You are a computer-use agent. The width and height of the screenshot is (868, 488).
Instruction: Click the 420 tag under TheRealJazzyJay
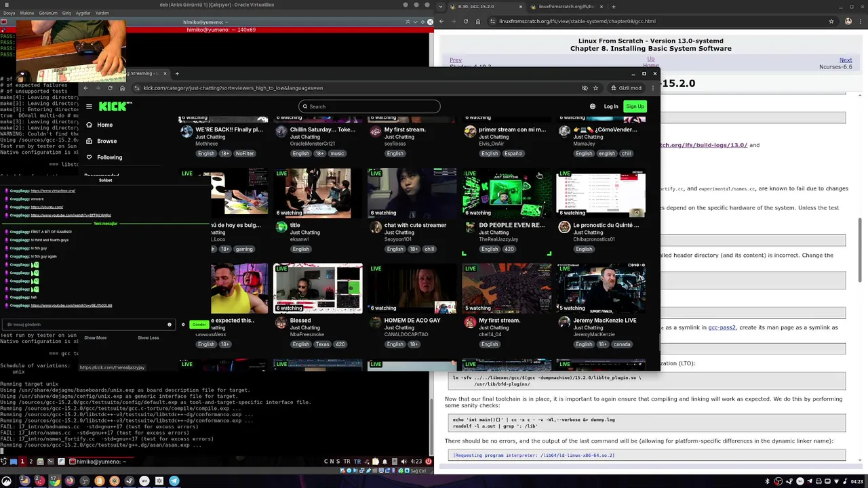(x=509, y=249)
